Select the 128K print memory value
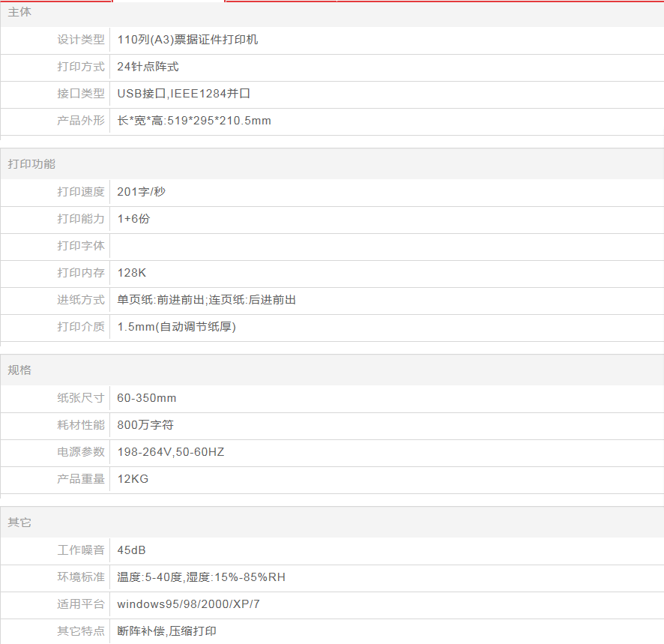 pos(132,273)
